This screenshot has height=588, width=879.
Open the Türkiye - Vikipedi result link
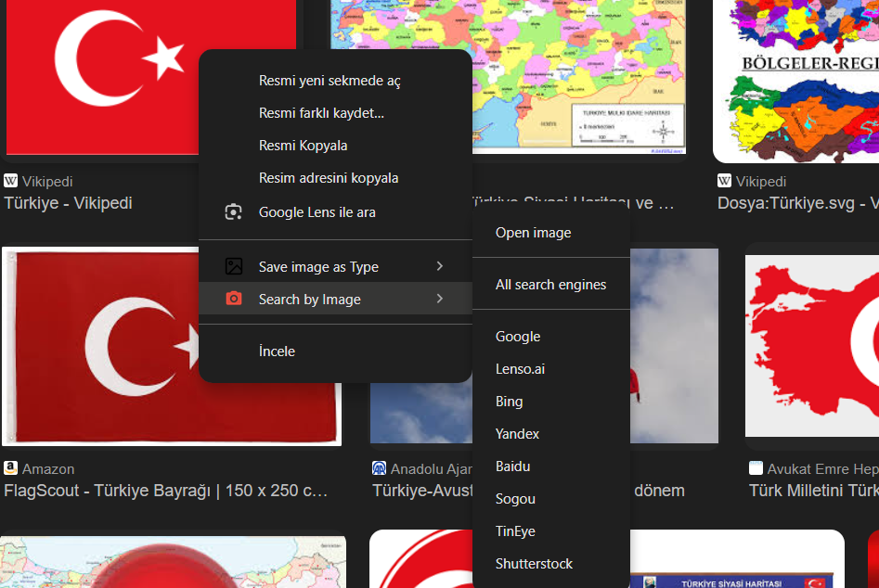tap(68, 203)
